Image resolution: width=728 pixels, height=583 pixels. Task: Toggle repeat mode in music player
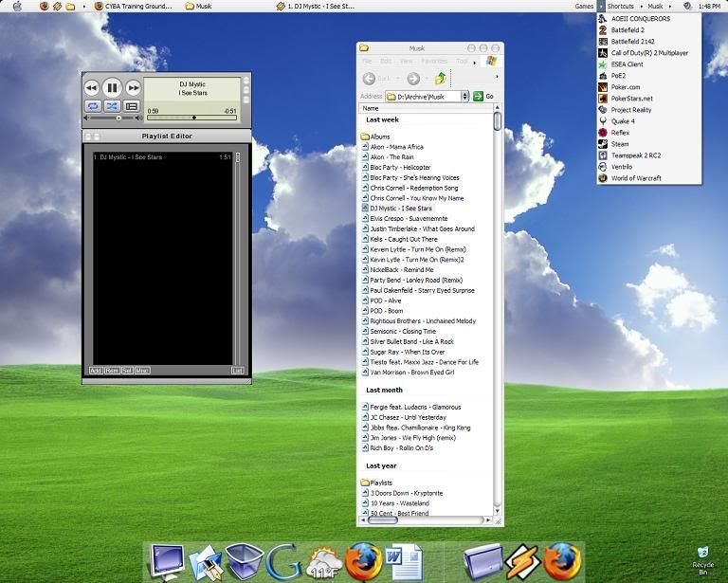point(93,106)
